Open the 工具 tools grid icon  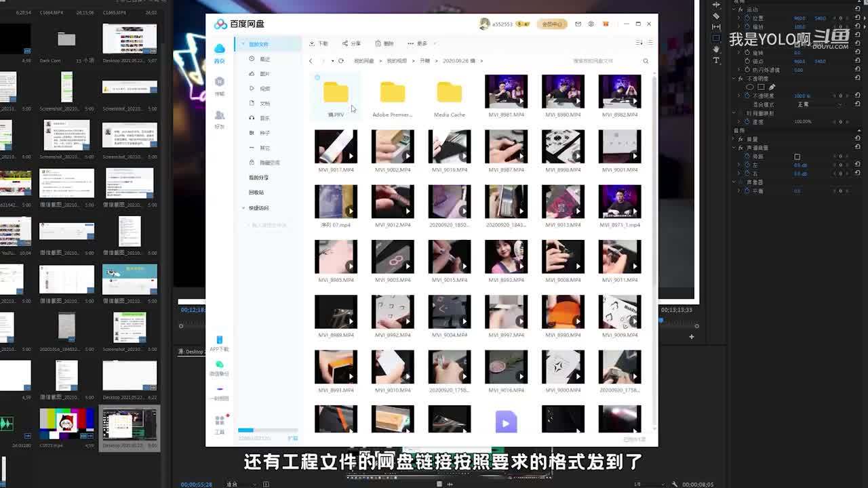point(220,421)
